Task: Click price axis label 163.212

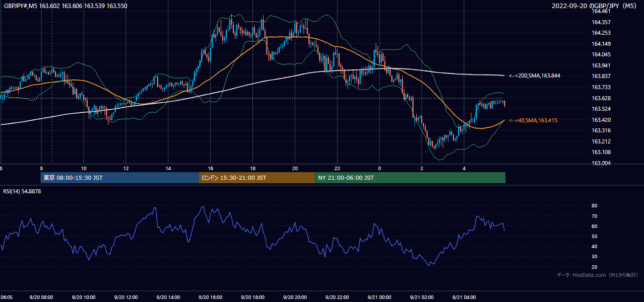Action: 602,141
